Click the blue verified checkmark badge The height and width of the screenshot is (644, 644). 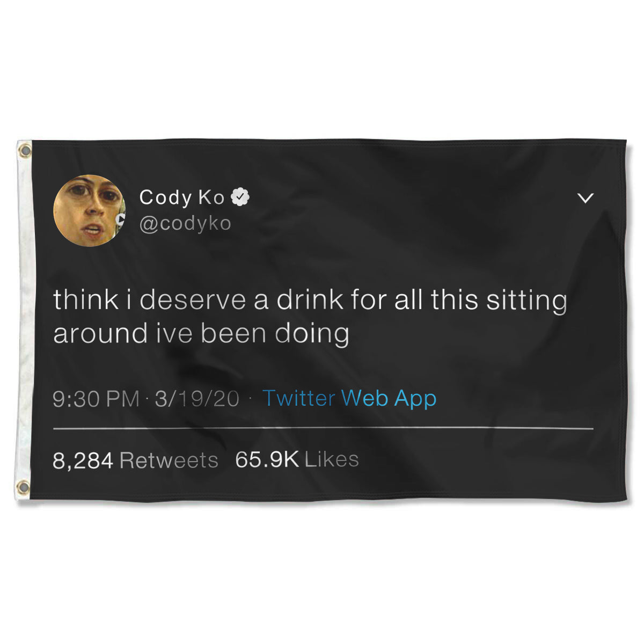(x=240, y=197)
